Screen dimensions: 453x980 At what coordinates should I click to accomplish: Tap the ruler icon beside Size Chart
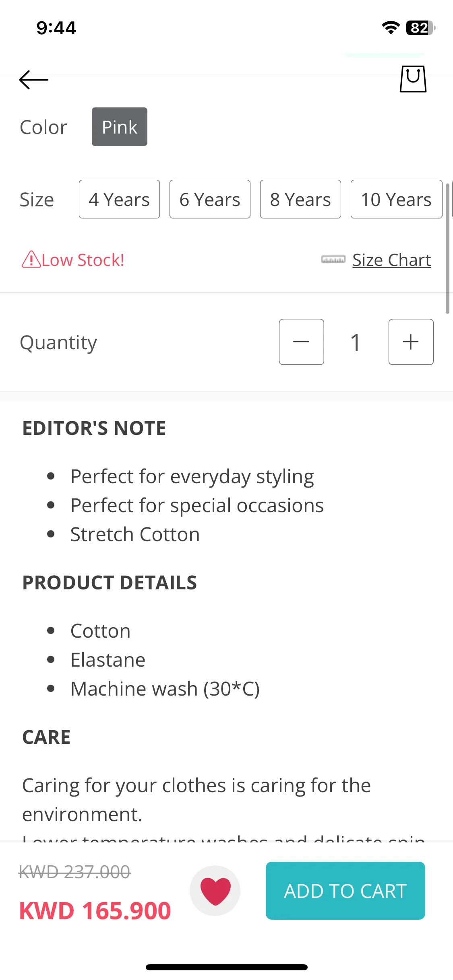point(333,259)
